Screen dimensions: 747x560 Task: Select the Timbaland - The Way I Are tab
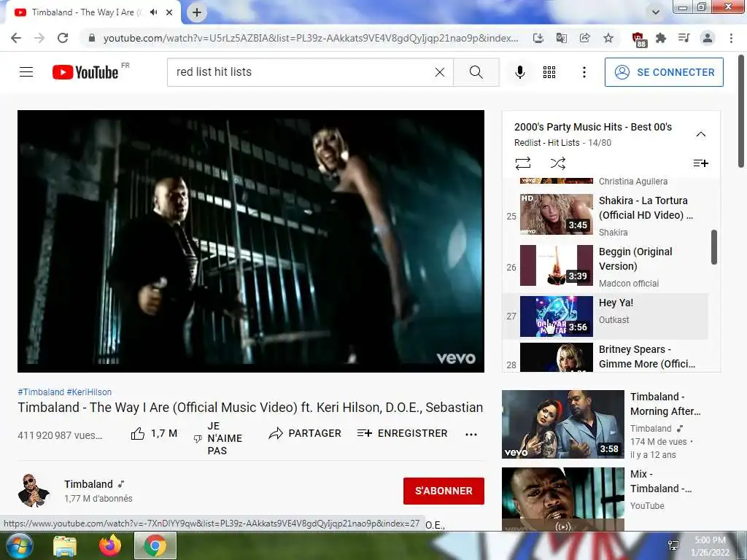93,12
